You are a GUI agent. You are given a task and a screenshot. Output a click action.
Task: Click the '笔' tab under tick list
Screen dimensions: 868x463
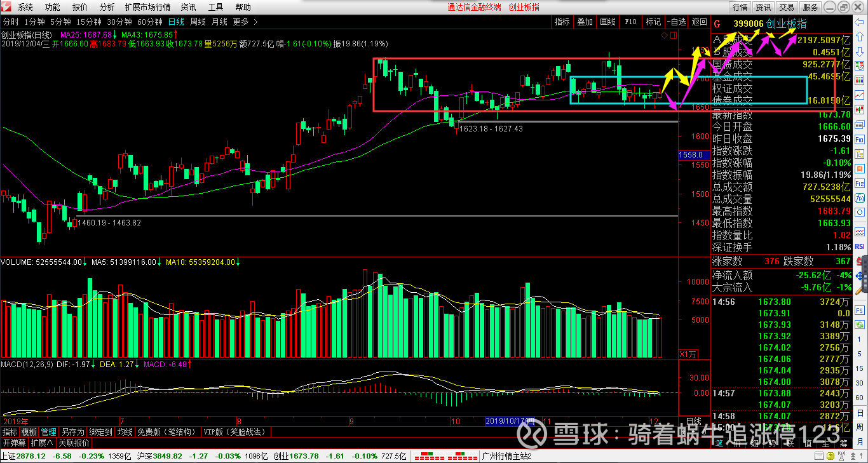pos(719,444)
